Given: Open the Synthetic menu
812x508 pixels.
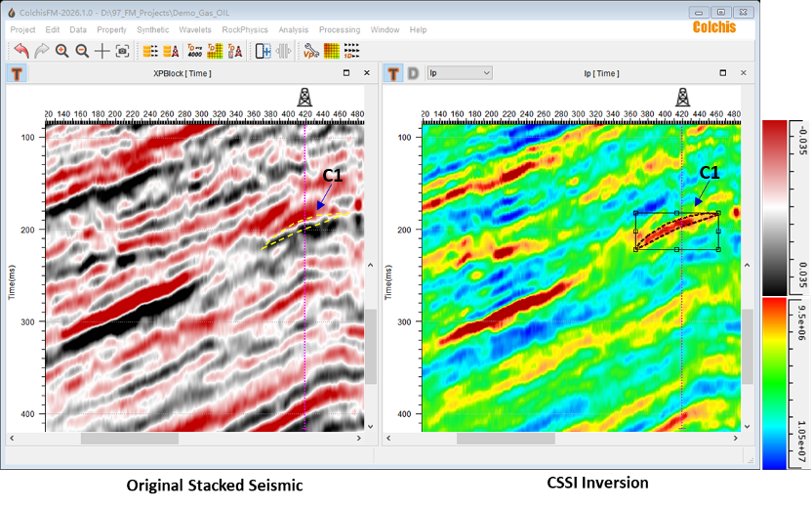Looking at the screenshot, I should point(153,30).
